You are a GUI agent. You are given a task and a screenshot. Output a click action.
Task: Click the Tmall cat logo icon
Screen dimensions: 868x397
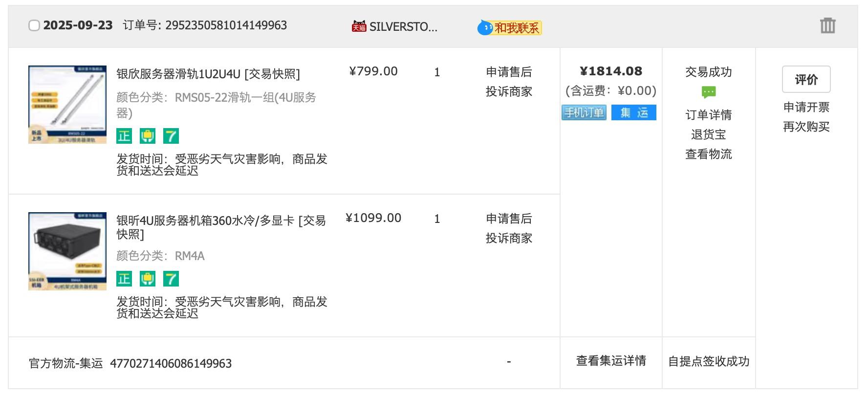359,26
